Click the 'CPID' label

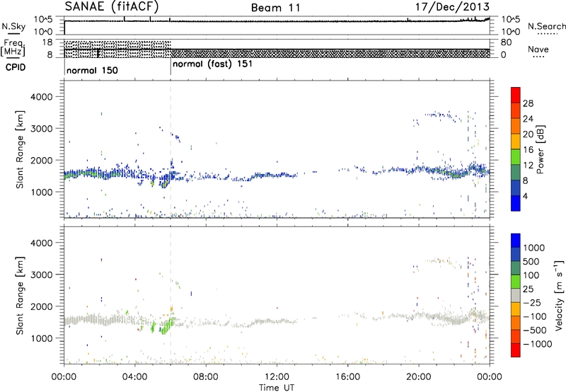coord(16,67)
